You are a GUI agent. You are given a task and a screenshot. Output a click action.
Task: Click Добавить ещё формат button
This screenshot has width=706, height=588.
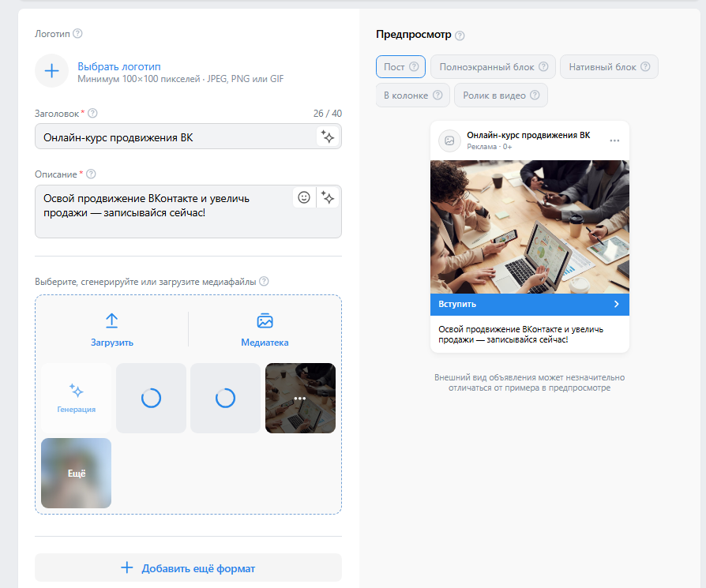(x=188, y=567)
